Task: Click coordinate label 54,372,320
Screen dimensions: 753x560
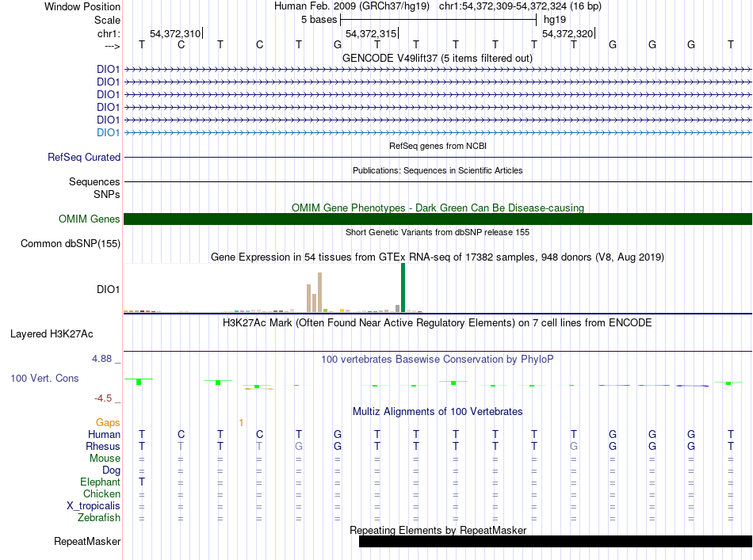Action: click(568, 33)
